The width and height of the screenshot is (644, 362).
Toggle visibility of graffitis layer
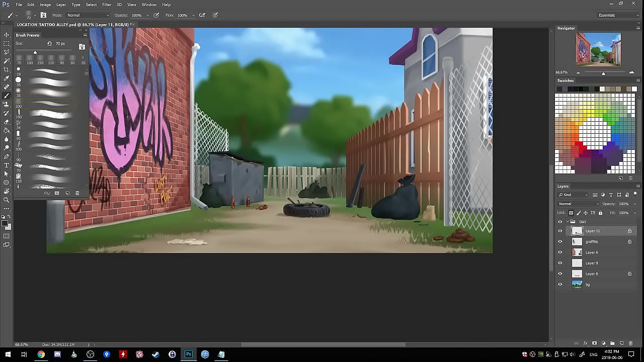click(560, 242)
